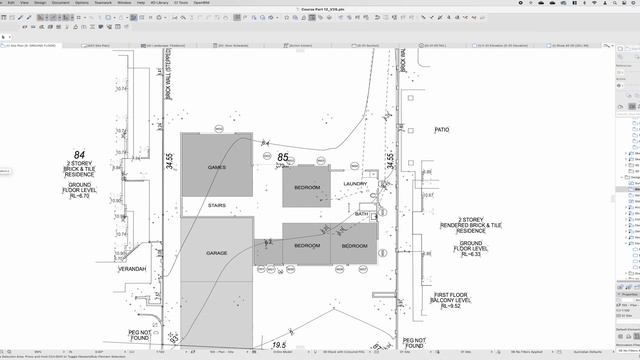Open the Help menu

(x=141, y=2)
